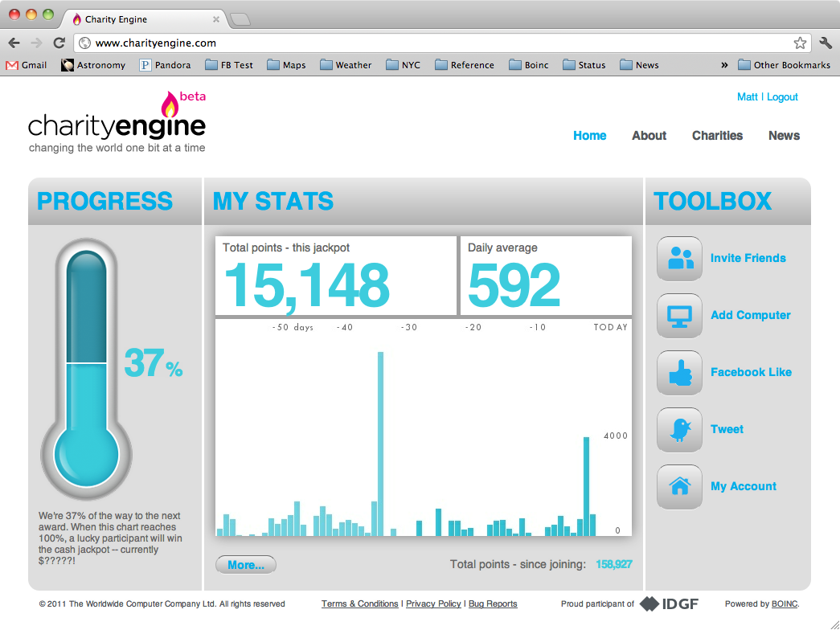The height and width of the screenshot is (630, 840).
Task: Click the Add Computer monitor icon
Action: [679, 316]
